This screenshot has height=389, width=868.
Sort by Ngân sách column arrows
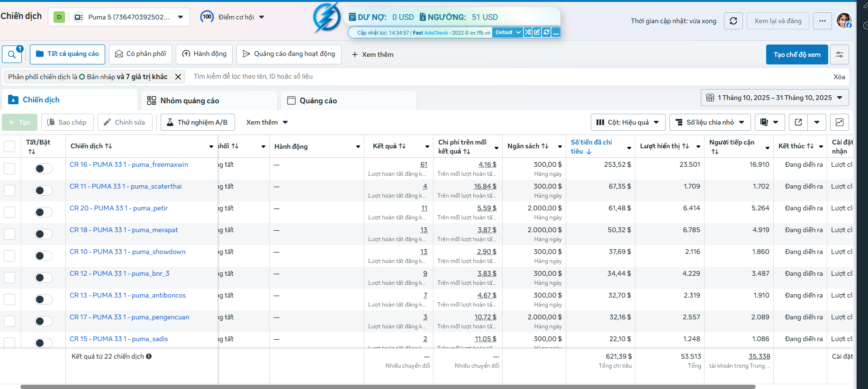pos(545,146)
